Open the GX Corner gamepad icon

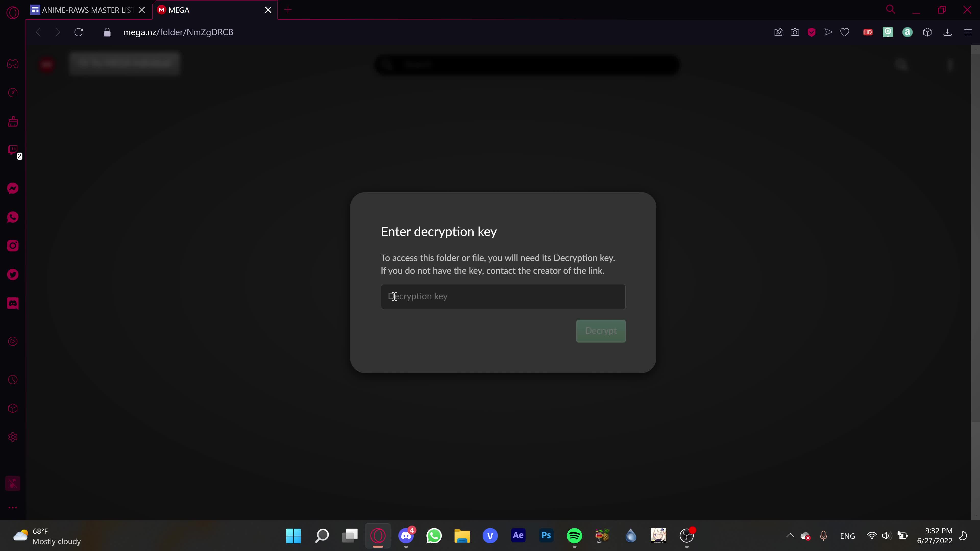pyautogui.click(x=13, y=64)
